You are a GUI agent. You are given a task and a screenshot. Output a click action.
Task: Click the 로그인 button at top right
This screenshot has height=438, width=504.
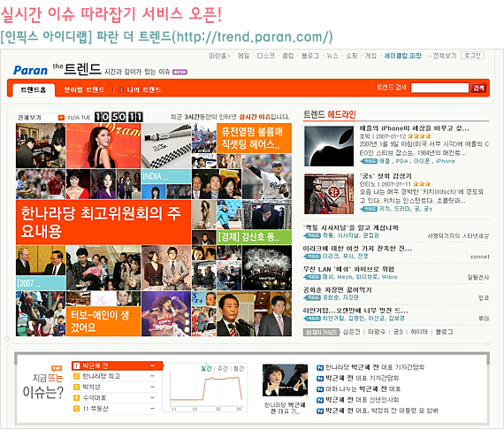click(x=472, y=56)
